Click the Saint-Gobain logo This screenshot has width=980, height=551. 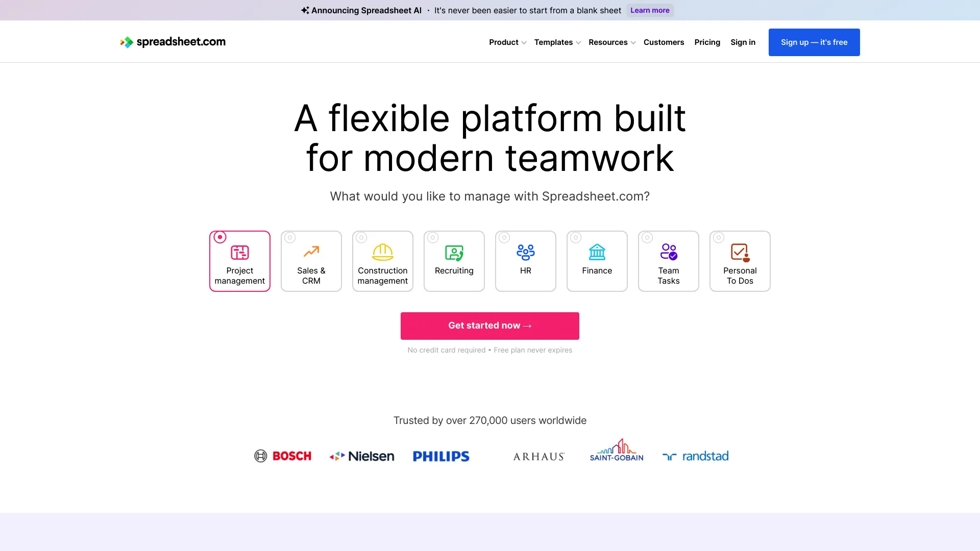[x=617, y=450]
